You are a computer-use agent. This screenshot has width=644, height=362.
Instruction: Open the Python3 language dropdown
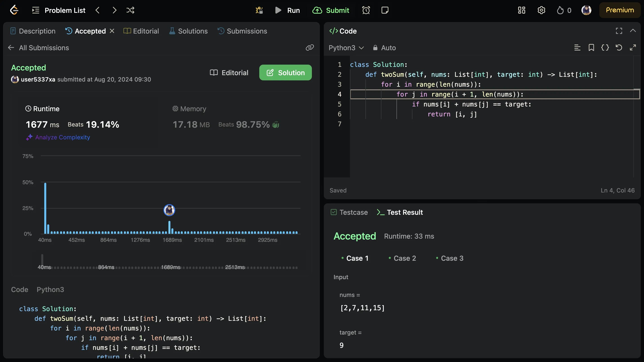346,48
